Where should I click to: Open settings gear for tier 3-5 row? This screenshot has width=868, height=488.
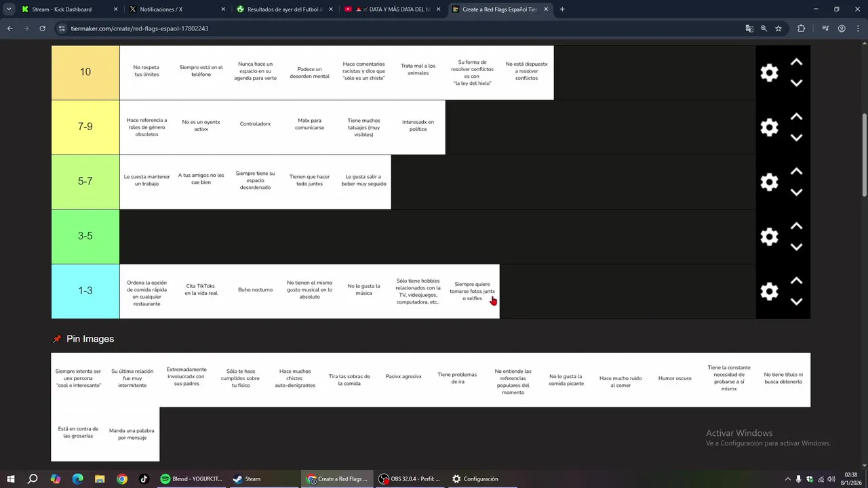[769, 237]
